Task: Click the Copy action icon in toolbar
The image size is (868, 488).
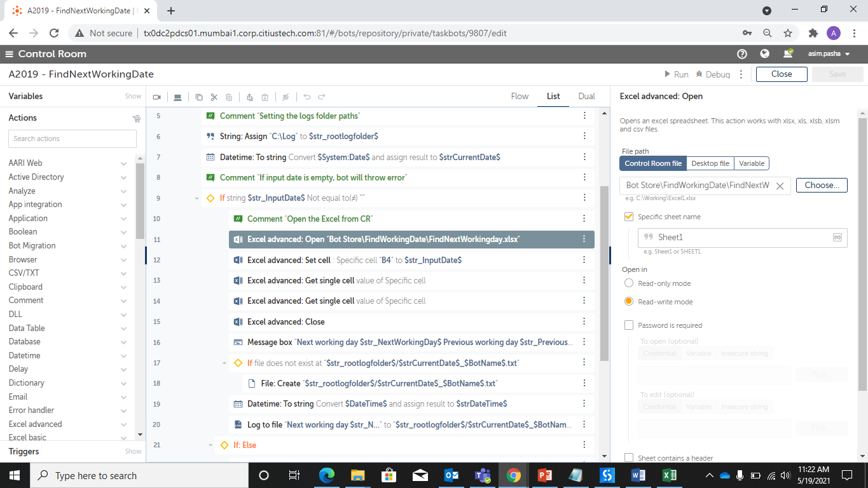Action: tap(199, 97)
